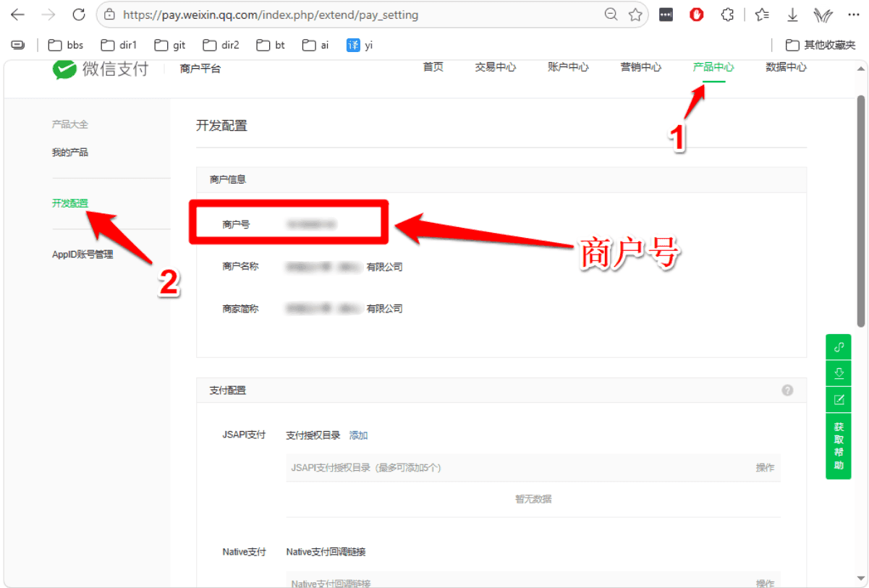Open the zoom magnifier in the address bar
Image resolution: width=869 pixels, height=588 pixels.
point(611,14)
